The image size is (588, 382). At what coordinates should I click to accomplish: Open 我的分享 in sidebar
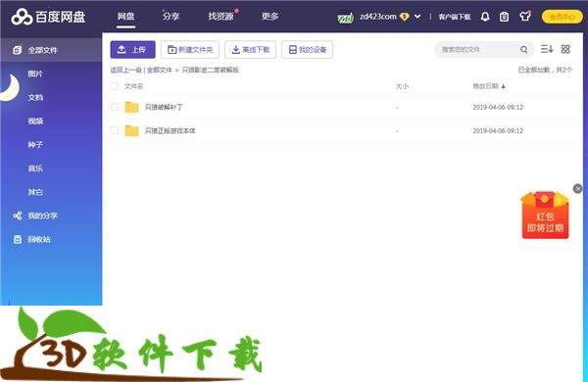35,215
